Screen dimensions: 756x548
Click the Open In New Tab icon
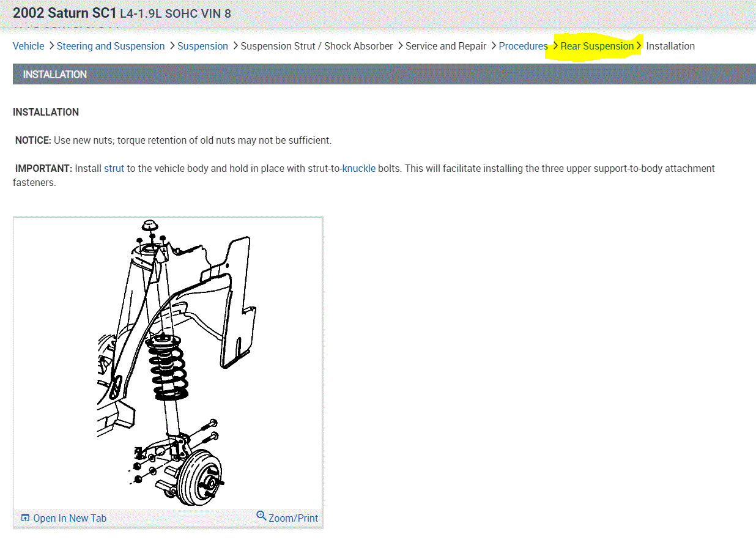pyautogui.click(x=25, y=518)
